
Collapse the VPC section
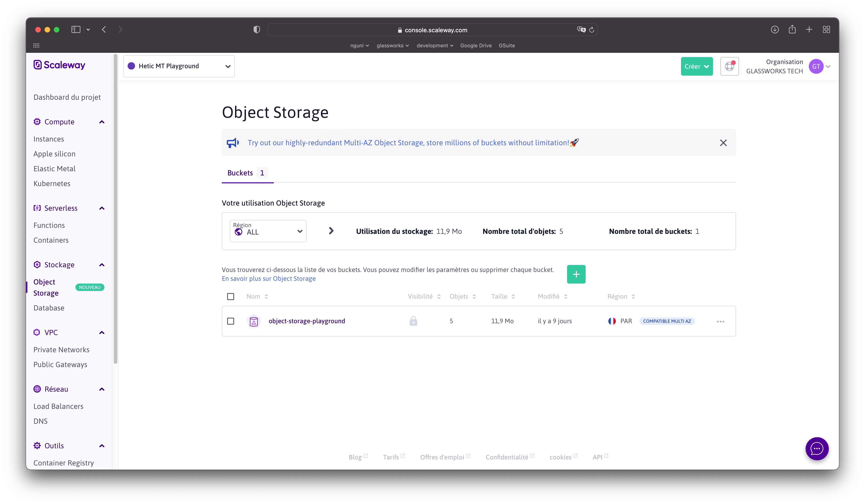(x=102, y=332)
